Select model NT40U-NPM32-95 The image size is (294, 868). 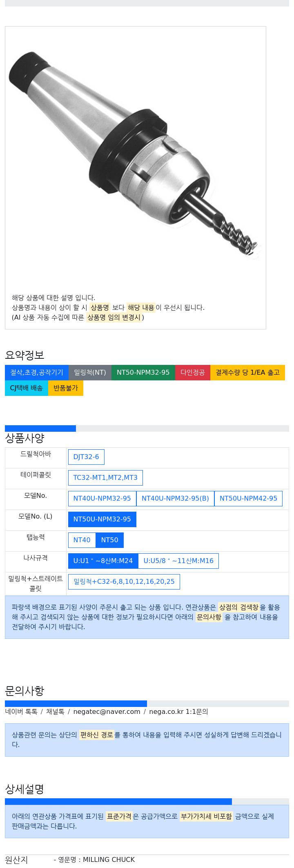[x=102, y=499]
